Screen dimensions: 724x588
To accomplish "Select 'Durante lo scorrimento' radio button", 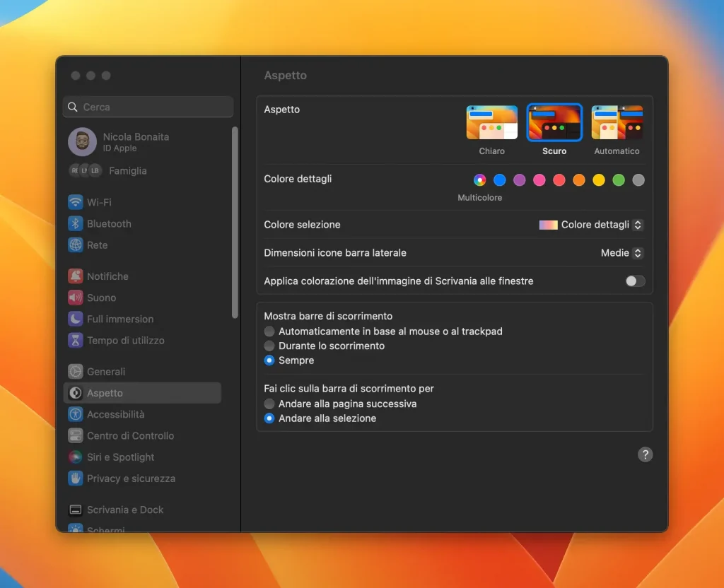I will pos(269,346).
